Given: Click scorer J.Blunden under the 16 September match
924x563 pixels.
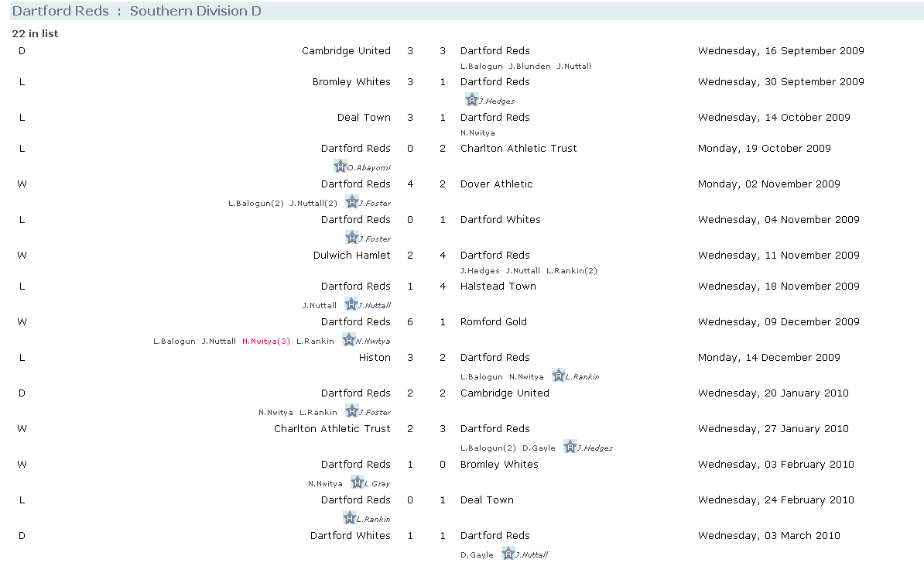Looking at the screenshot, I should (x=530, y=67).
